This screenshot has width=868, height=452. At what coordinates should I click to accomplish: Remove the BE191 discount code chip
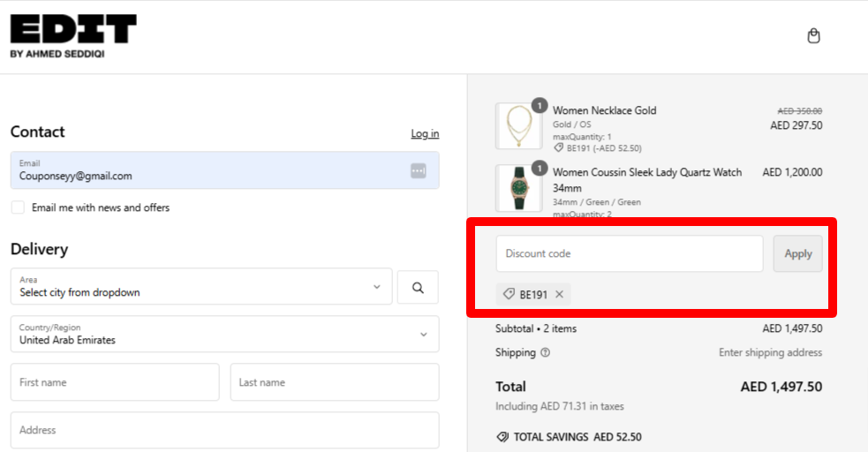point(559,295)
